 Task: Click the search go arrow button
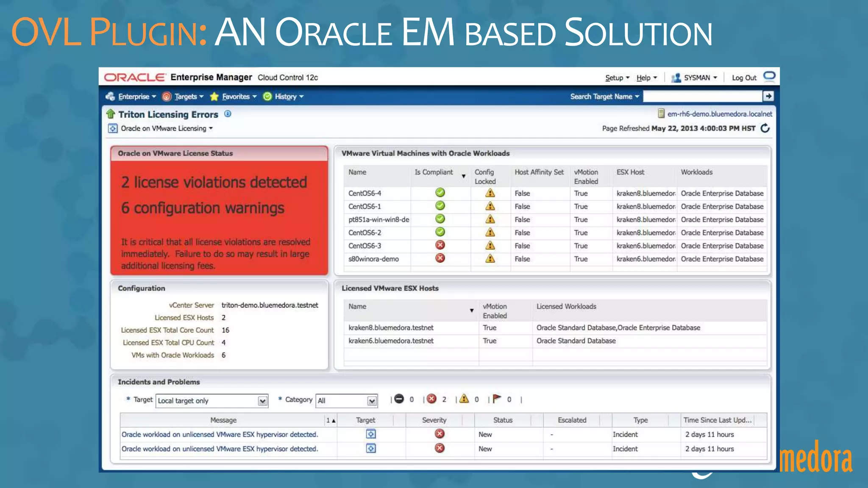point(768,97)
